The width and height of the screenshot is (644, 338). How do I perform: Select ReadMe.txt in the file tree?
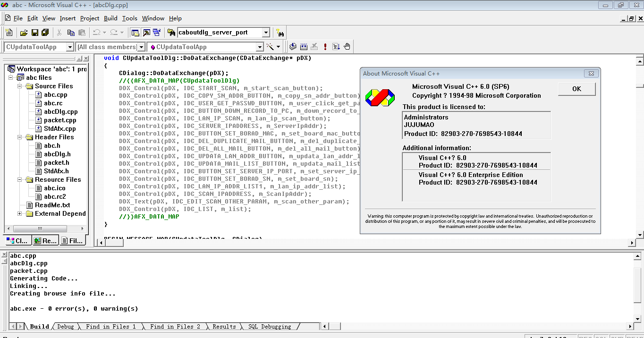[52, 205]
